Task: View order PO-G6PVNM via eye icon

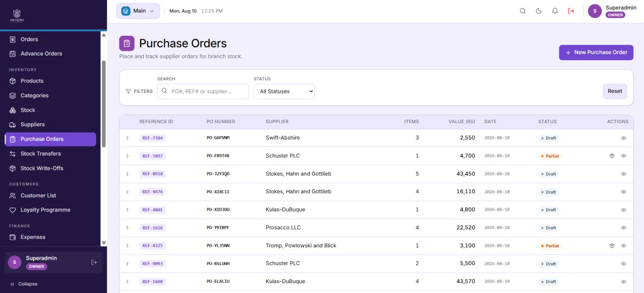Action: [624, 138]
